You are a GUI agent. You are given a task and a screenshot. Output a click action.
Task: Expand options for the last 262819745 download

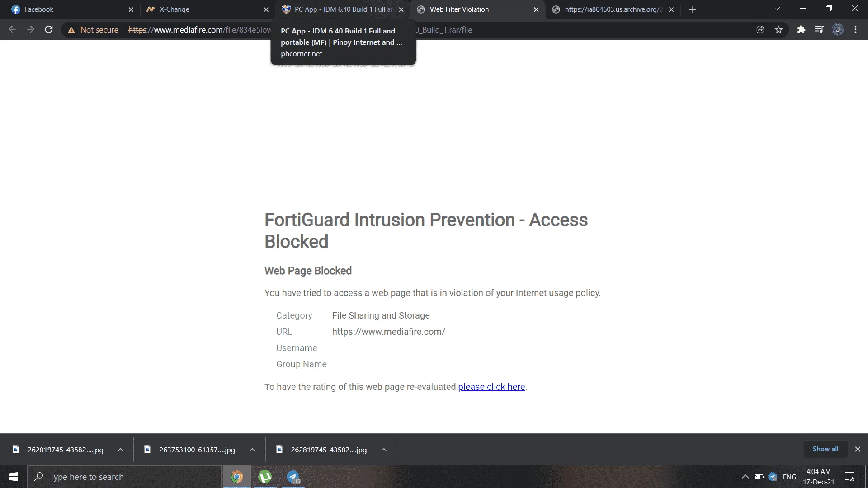pos(384,450)
